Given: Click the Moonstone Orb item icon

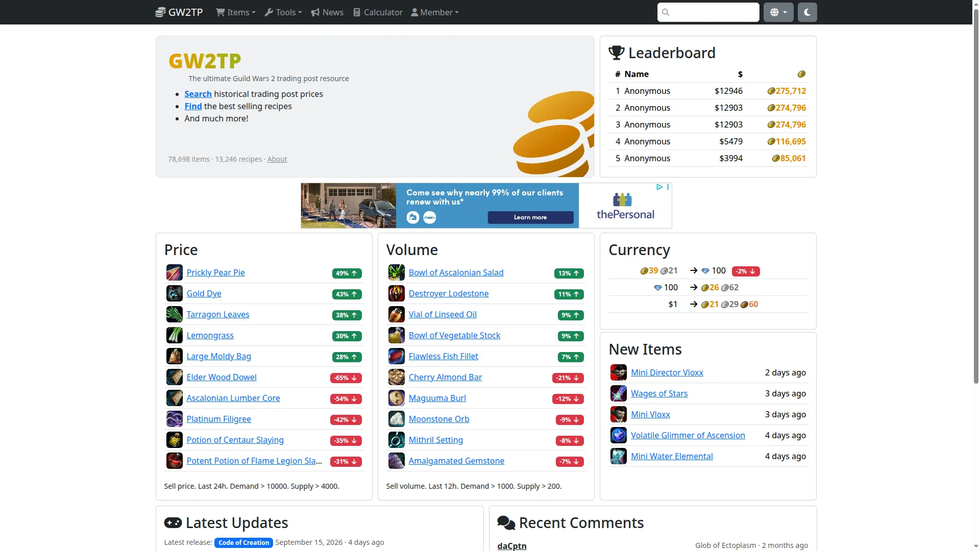Looking at the screenshot, I should coord(396,419).
